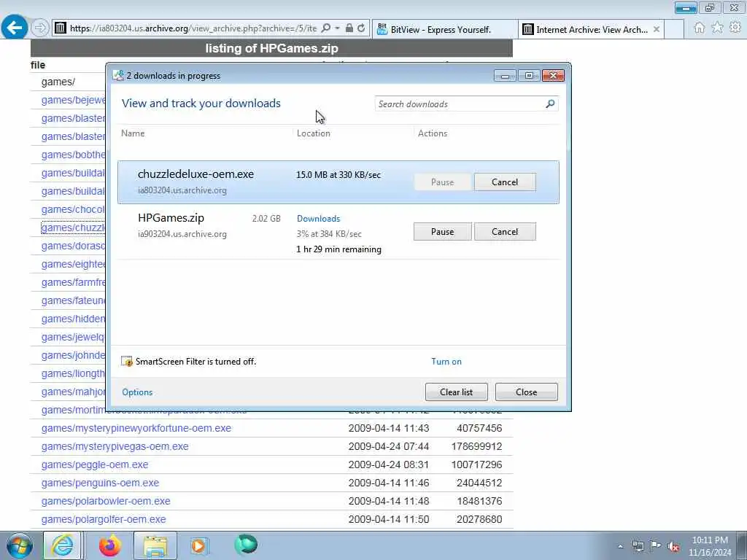Click the 1 hr 29 min remaining text
This screenshot has width=747, height=560.
(x=338, y=249)
